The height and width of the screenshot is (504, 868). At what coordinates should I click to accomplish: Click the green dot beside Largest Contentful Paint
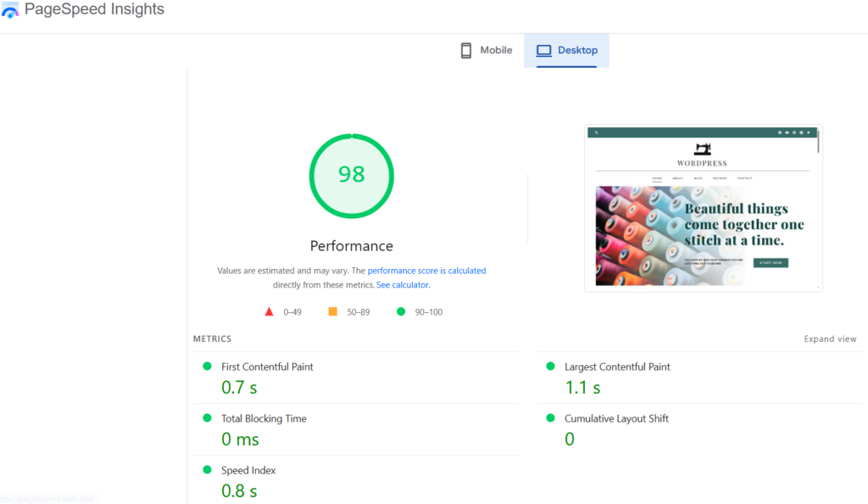pyautogui.click(x=550, y=366)
